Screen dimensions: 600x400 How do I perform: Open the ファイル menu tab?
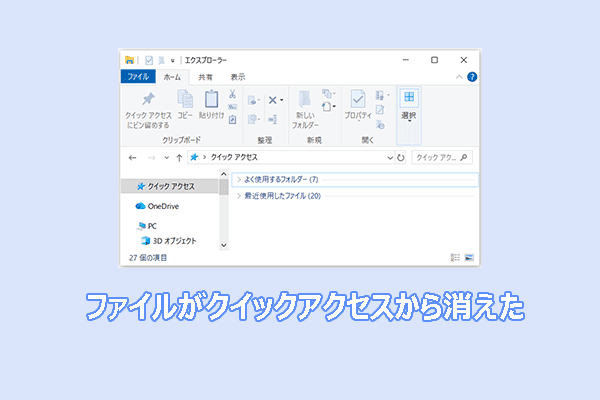pos(138,77)
